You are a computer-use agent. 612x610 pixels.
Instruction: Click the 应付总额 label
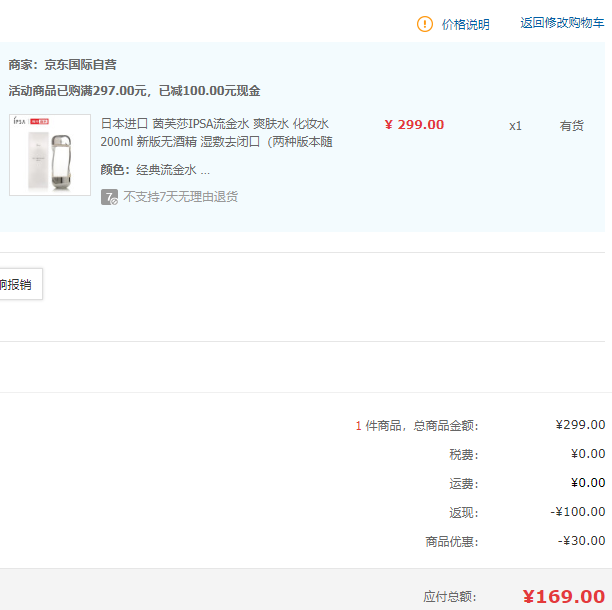450,597
